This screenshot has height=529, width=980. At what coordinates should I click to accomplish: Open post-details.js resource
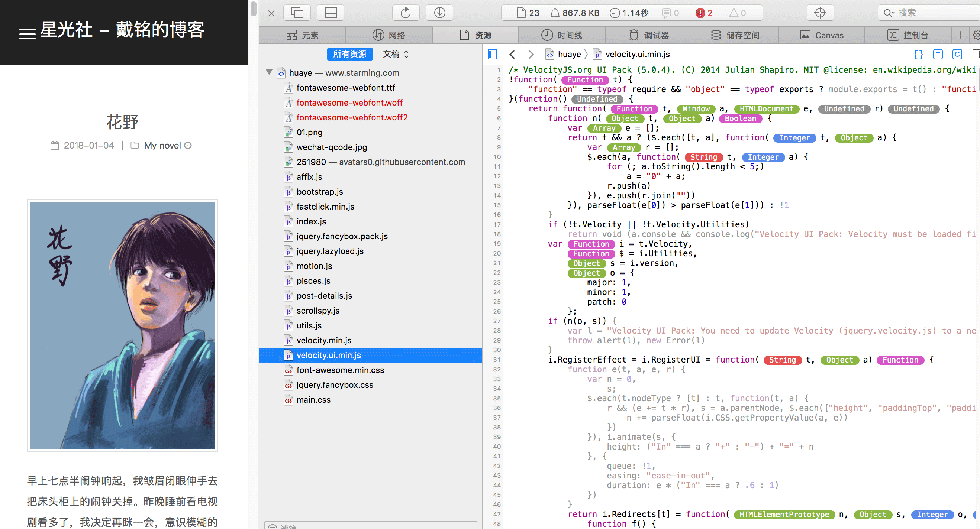point(371,296)
